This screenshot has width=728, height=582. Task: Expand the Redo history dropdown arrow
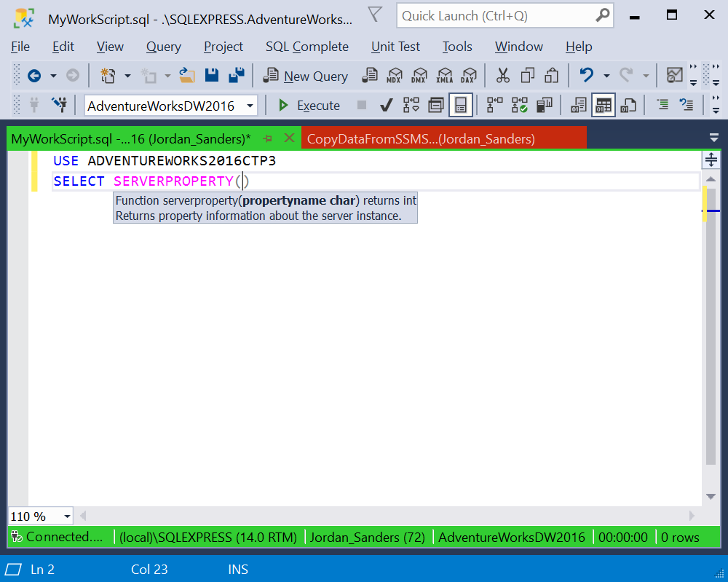click(646, 76)
